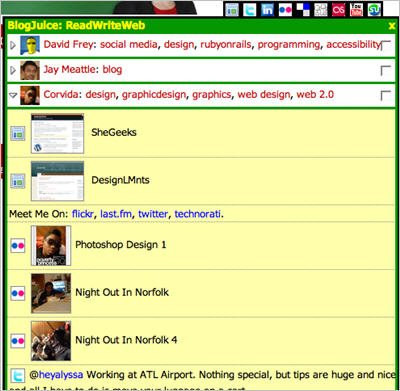Click the graphics tag
Viewport: 400px width, 391px height.
(212, 94)
